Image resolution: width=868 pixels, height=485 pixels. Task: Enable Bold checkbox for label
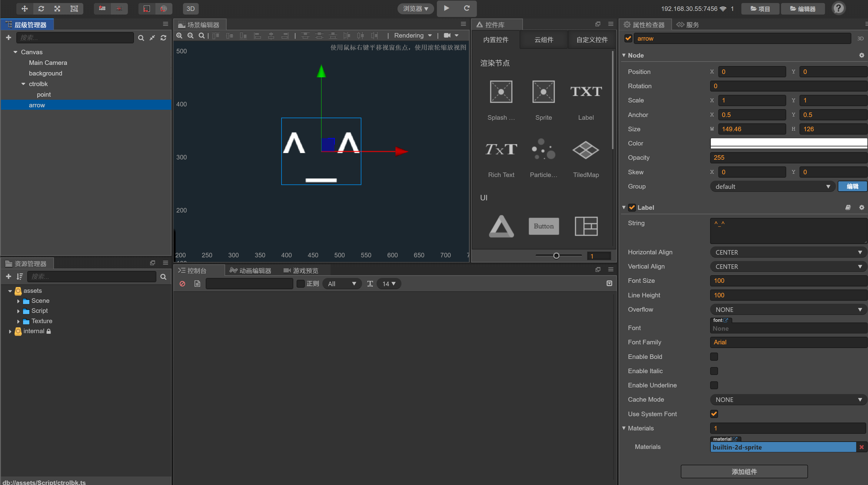coord(714,356)
